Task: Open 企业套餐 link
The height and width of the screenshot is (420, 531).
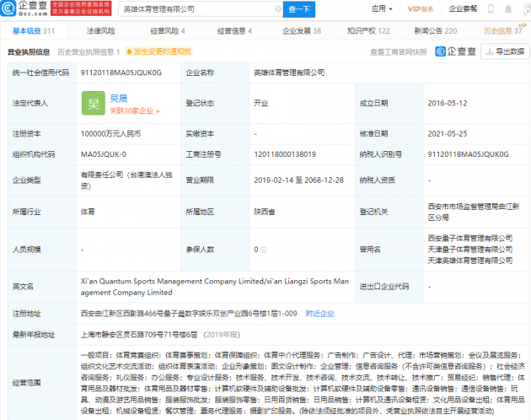Action: (463, 8)
